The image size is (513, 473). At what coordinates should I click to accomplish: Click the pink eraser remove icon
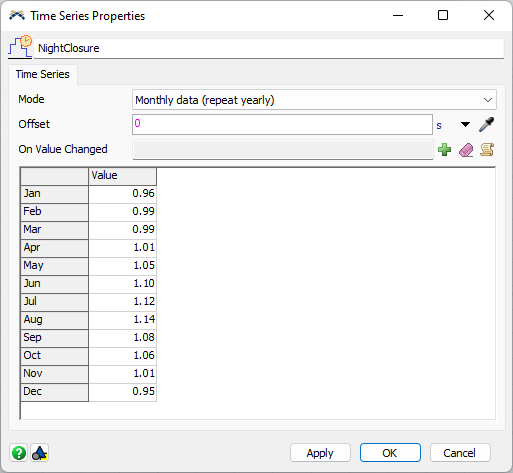(x=466, y=150)
